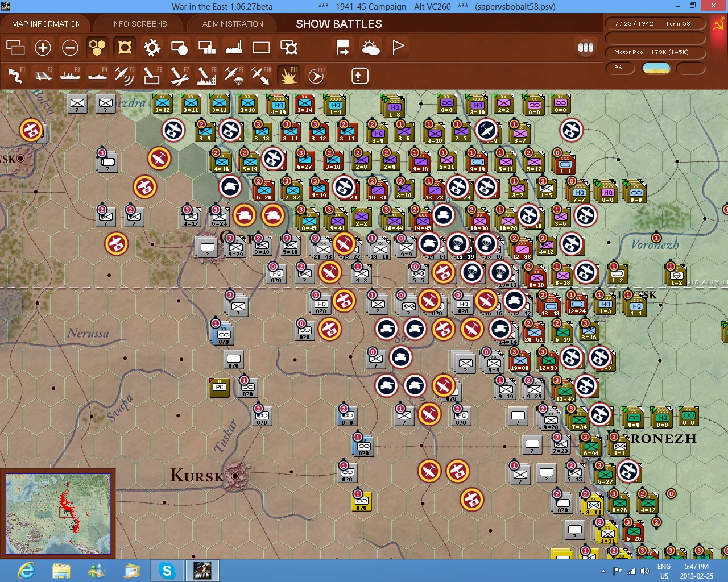Select the unit counter marked 19=80

coord(520,361)
